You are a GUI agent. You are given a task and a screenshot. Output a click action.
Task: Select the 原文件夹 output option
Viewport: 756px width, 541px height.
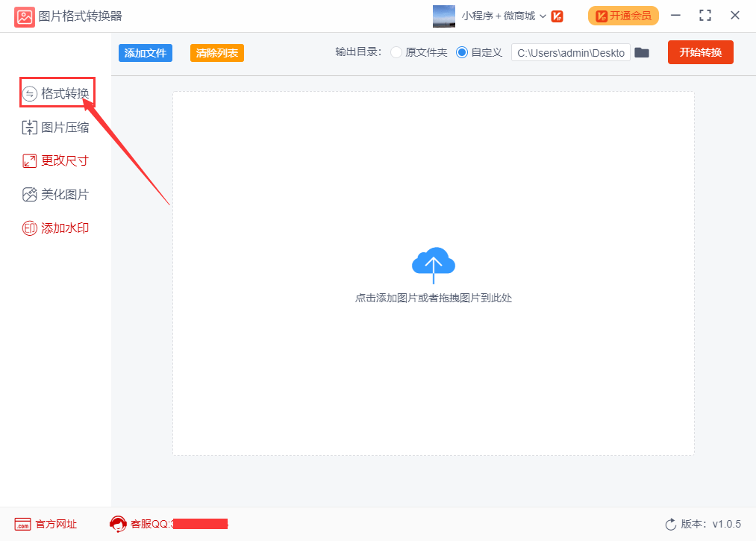coord(396,52)
